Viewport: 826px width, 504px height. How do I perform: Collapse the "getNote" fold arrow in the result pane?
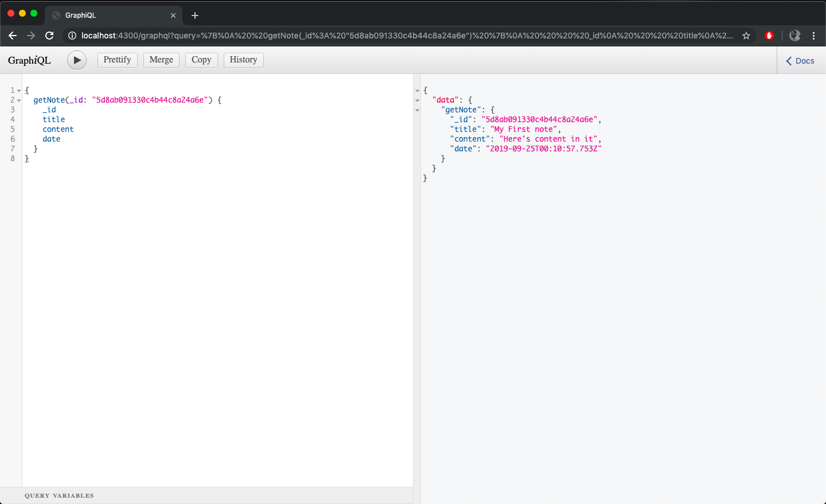tap(417, 110)
